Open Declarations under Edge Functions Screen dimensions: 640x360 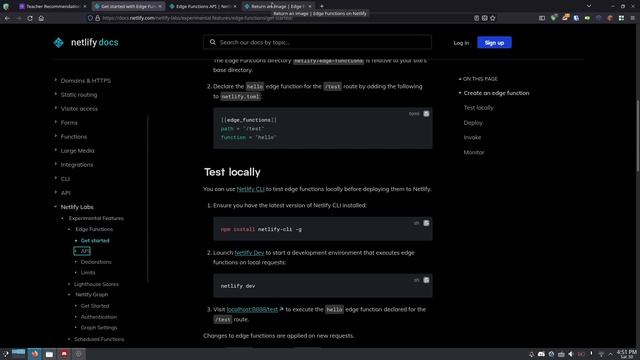click(96, 262)
